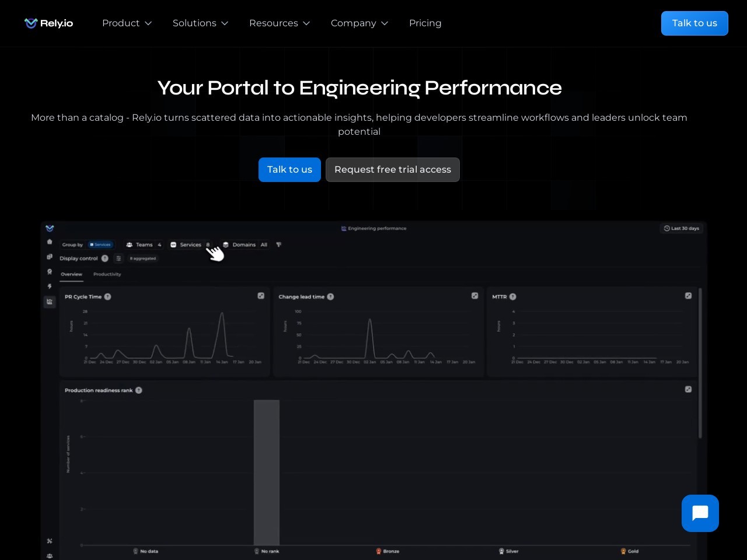The width and height of the screenshot is (747, 560).
Task: Click the help icon beside MTTR
Action: click(x=513, y=297)
